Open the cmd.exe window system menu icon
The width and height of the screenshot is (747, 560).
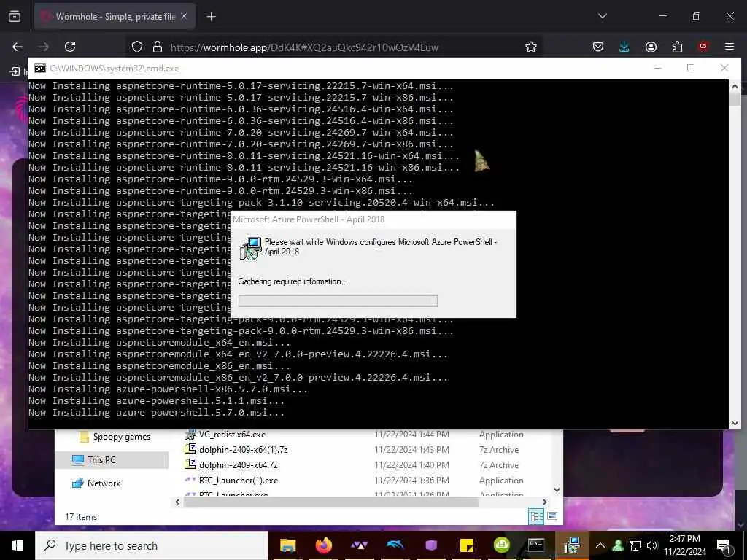tap(40, 68)
